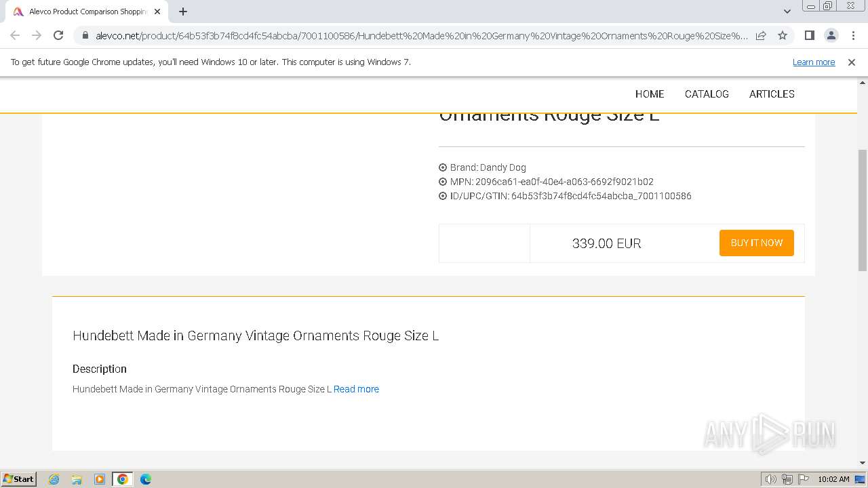Click the BUY IT NOW button

[x=757, y=243]
